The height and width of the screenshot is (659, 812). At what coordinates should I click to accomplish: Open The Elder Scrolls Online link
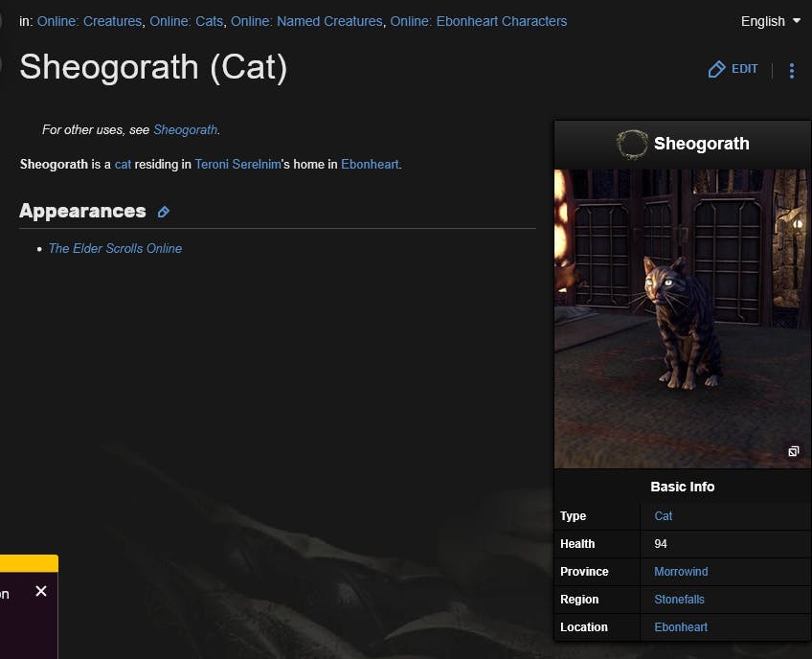(115, 248)
